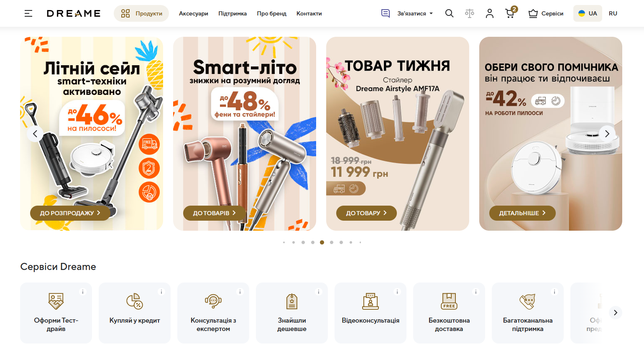Open the Підтримка menu item
This screenshot has width=644, height=359.
point(233,13)
